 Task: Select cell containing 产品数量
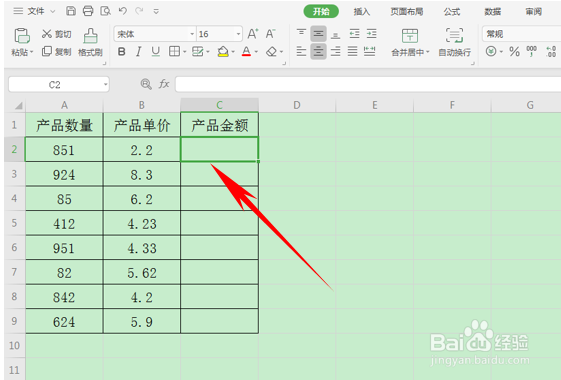tap(64, 125)
